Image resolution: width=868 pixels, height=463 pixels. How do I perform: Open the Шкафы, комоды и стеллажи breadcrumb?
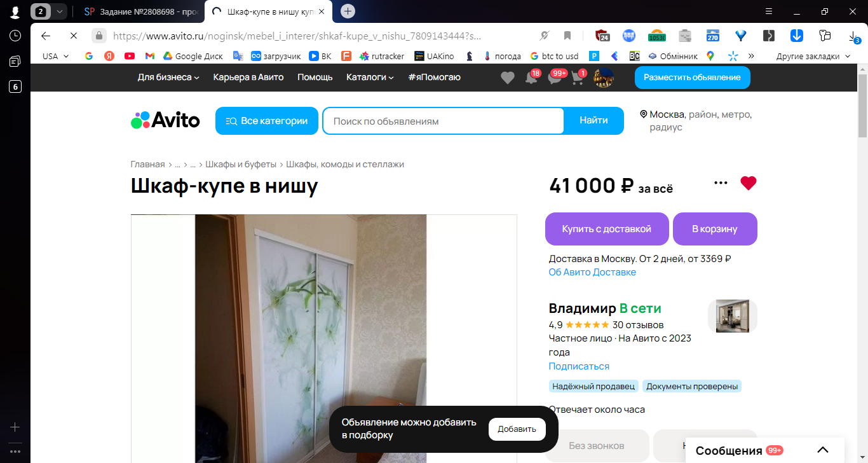coord(345,164)
